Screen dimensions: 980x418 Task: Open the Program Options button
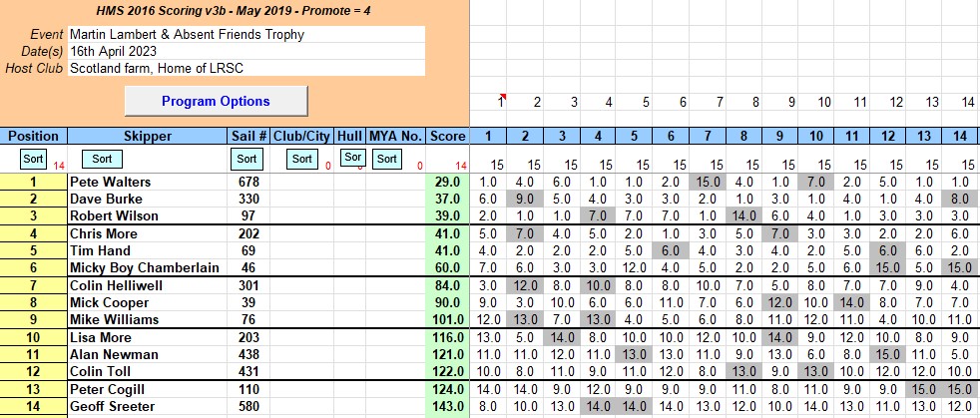216,101
